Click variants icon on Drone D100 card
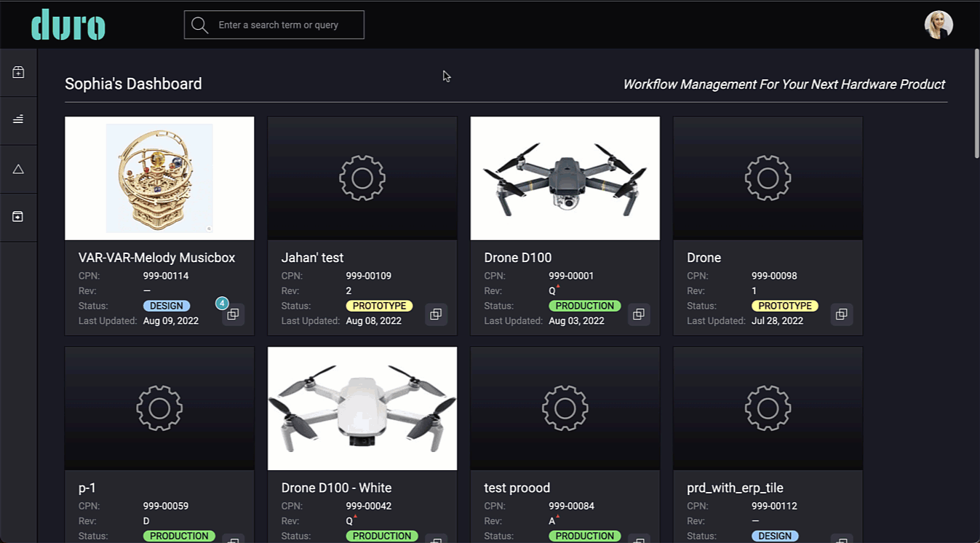The image size is (980, 543). (639, 314)
